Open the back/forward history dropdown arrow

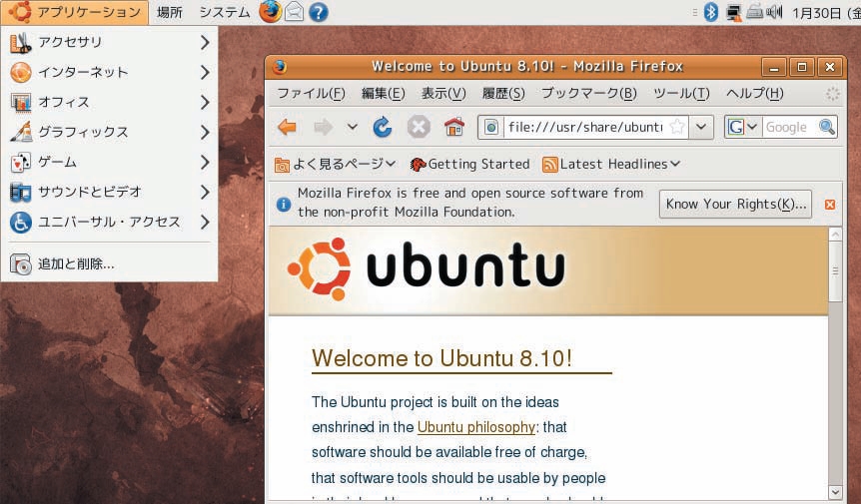coord(352,127)
